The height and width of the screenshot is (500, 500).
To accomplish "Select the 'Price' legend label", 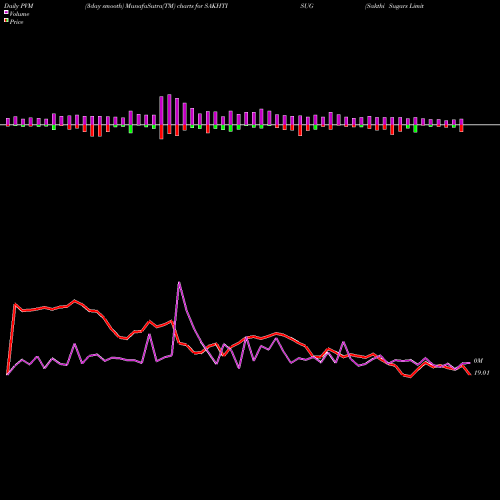I will (x=16, y=22).
